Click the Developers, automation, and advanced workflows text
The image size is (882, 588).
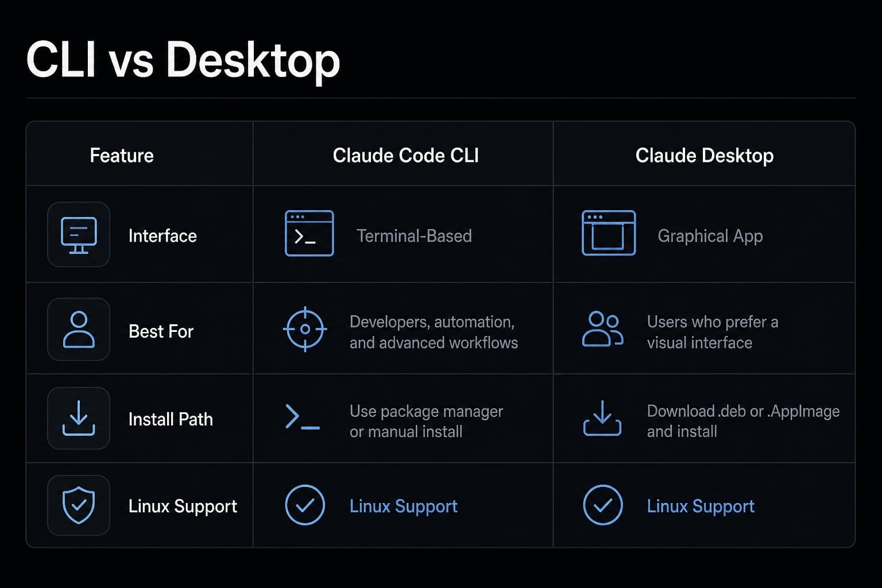[434, 332]
